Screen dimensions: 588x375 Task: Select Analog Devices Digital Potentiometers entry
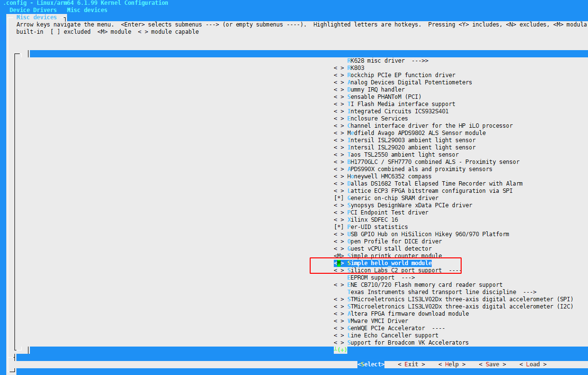pos(410,82)
